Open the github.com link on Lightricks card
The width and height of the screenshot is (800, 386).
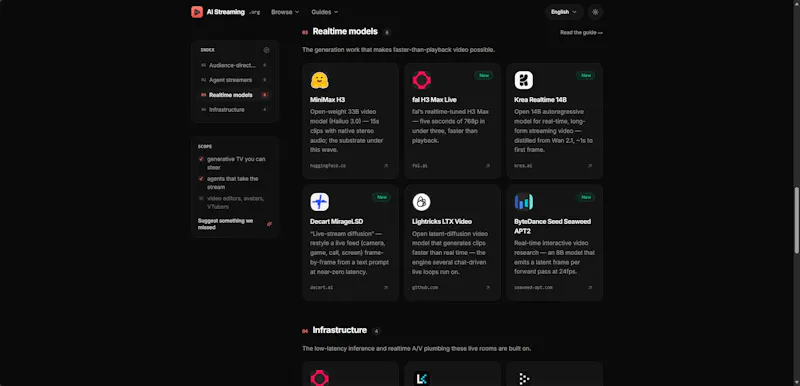tap(425, 288)
